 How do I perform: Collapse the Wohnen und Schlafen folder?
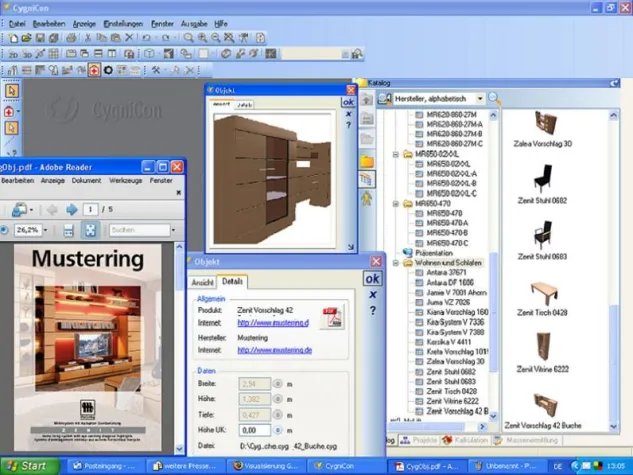click(x=397, y=263)
